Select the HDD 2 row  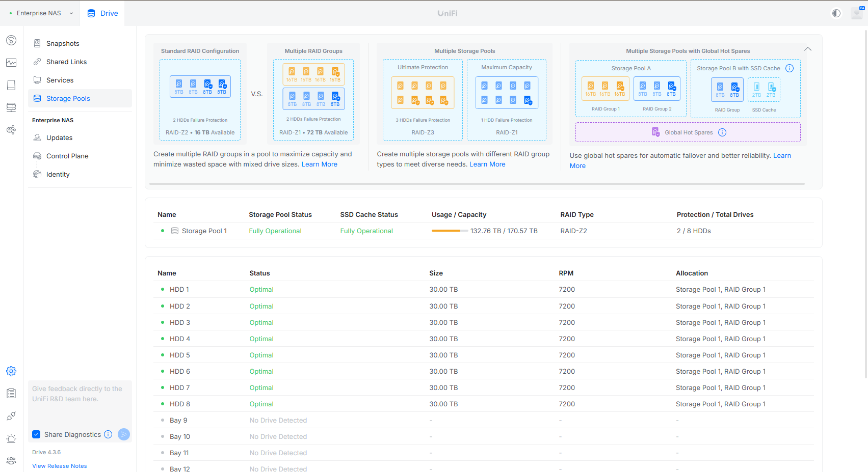point(484,306)
